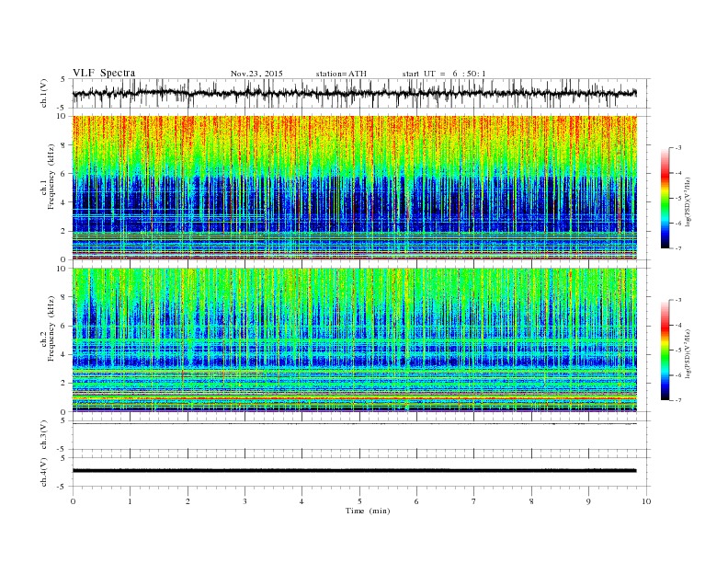
Task: Click the "-7" label on ch.1 color bar
Action: coord(678,248)
